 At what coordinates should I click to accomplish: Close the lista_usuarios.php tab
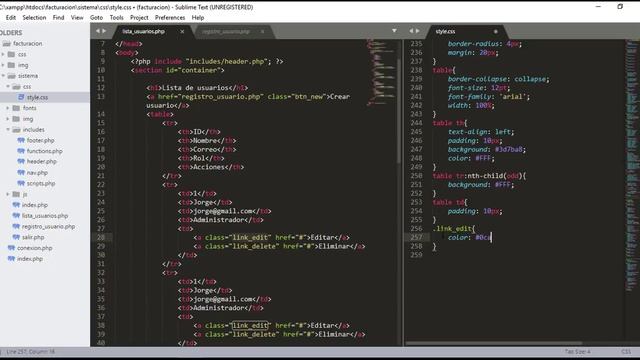point(182,31)
